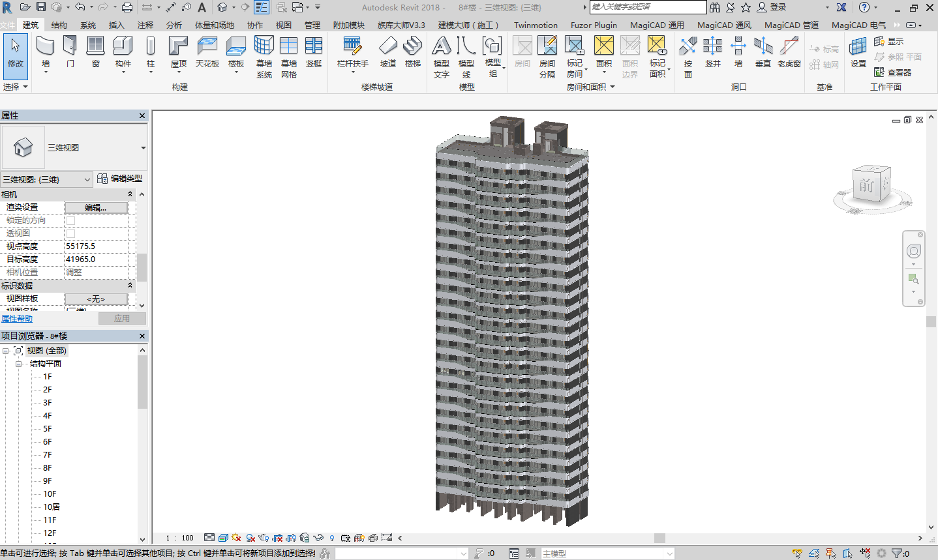
Task: Open the Fuzor Plugin ribbon tab
Action: coord(594,25)
